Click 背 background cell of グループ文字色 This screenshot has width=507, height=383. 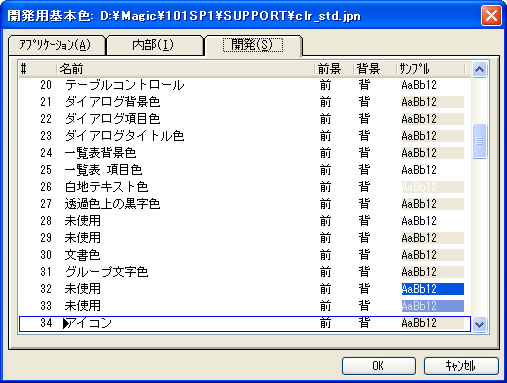tap(365, 272)
